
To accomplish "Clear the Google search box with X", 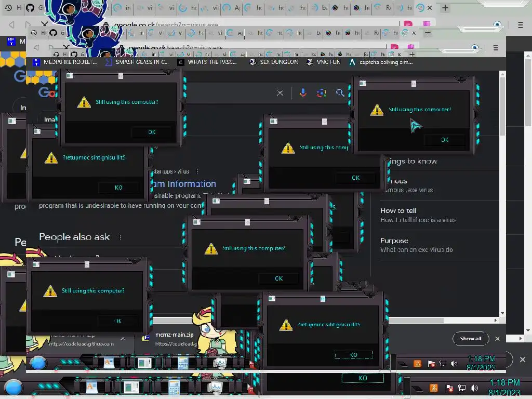I will tap(280, 93).
